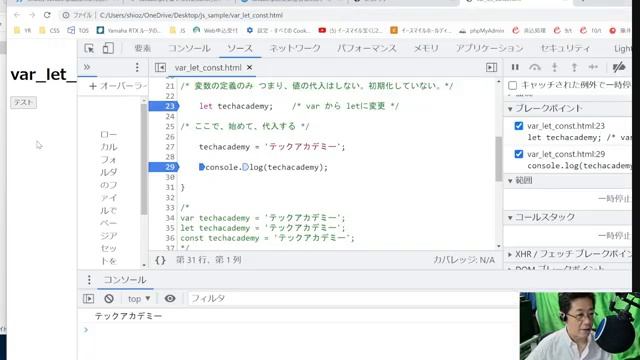
Task: Go back using browser back arrow
Action: (17, 15)
